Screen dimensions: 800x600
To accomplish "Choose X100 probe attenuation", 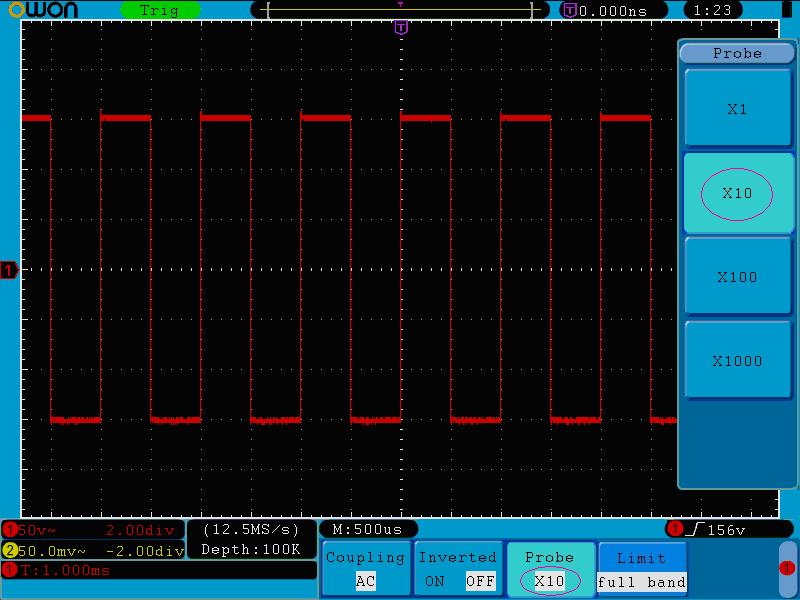I will [x=737, y=277].
